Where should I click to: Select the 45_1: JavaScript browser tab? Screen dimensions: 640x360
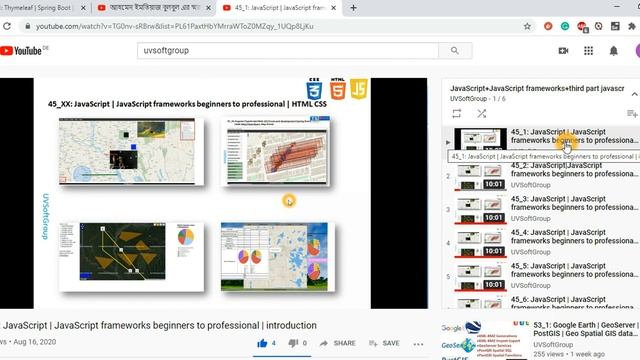tap(280, 8)
